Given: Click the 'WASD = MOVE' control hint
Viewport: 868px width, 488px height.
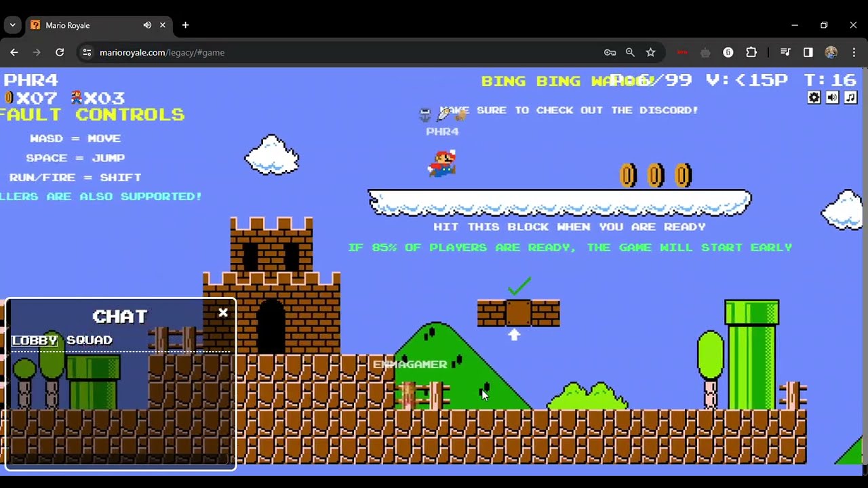Looking at the screenshot, I should [x=75, y=138].
